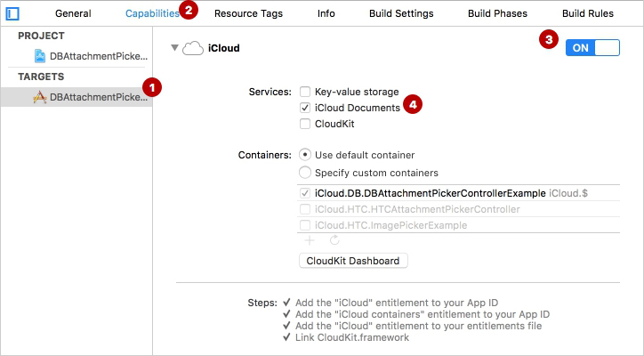Check iCloud.HTC.ImagePickerExample container checkbox
Image resolution: width=644 pixels, height=356 pixels.
(x=305, y=225)
